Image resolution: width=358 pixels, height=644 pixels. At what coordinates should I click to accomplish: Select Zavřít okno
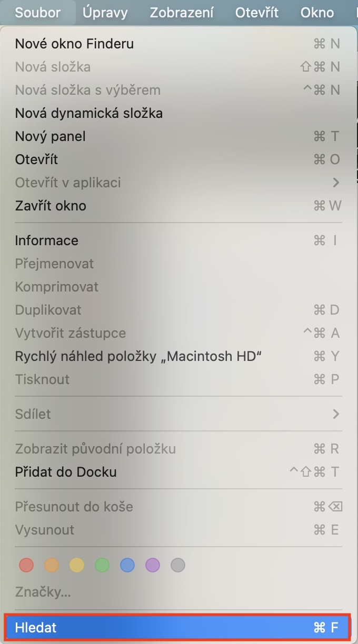(51, 206)
